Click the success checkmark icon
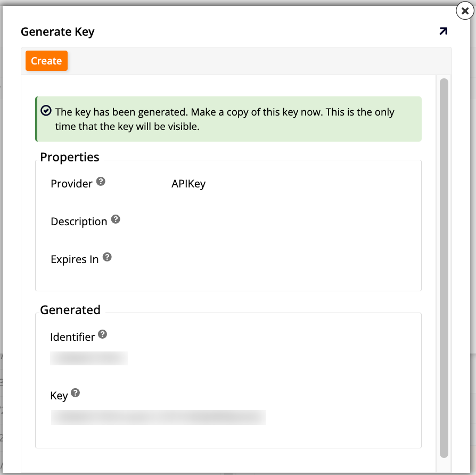This screenshot has height=475, width=476. (x=46, y=110)
